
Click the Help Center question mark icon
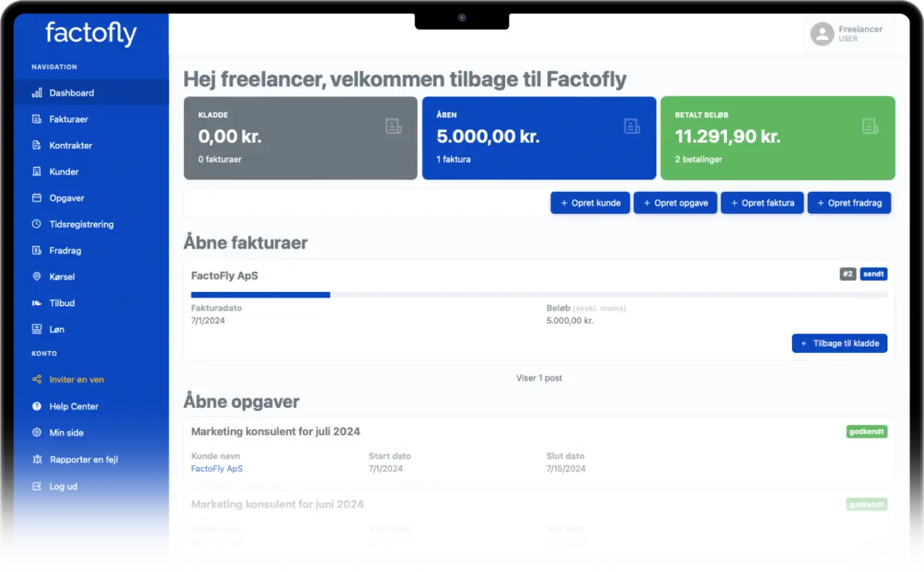[x=36, y=406]
